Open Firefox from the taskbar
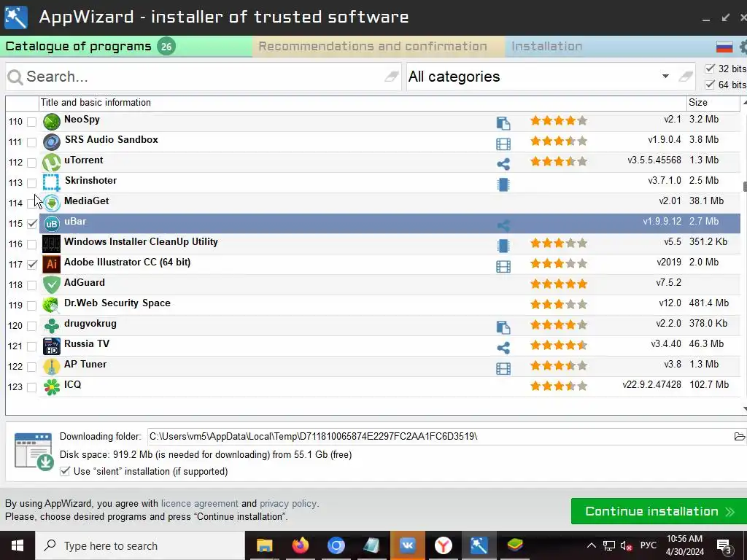Viewport: 747px width, 560px height. 300,545
